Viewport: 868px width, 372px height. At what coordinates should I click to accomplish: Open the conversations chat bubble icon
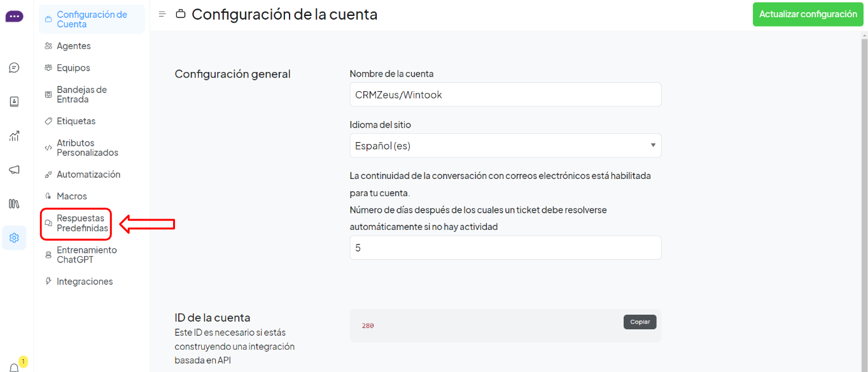point(14,68)
